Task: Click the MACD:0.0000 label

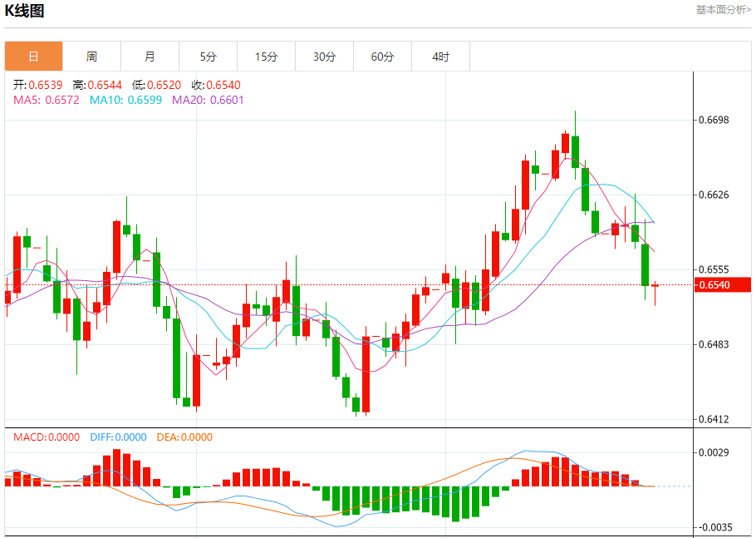Action: [x=47, y=437]
